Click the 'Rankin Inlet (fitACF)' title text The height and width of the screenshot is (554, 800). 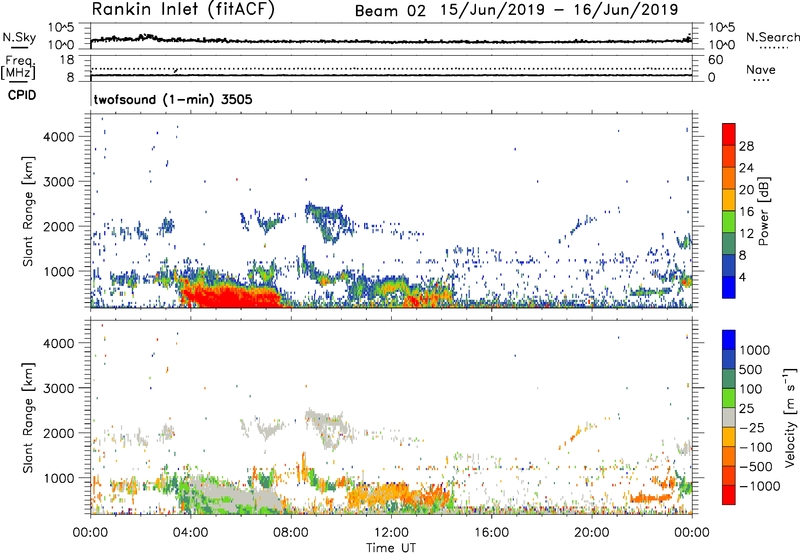tap(183, 9)
